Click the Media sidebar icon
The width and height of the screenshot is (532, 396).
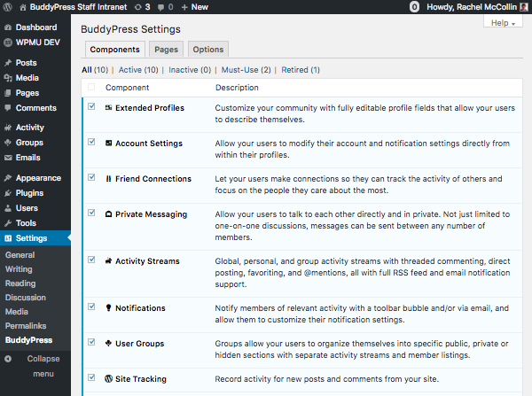click(8, 78)
